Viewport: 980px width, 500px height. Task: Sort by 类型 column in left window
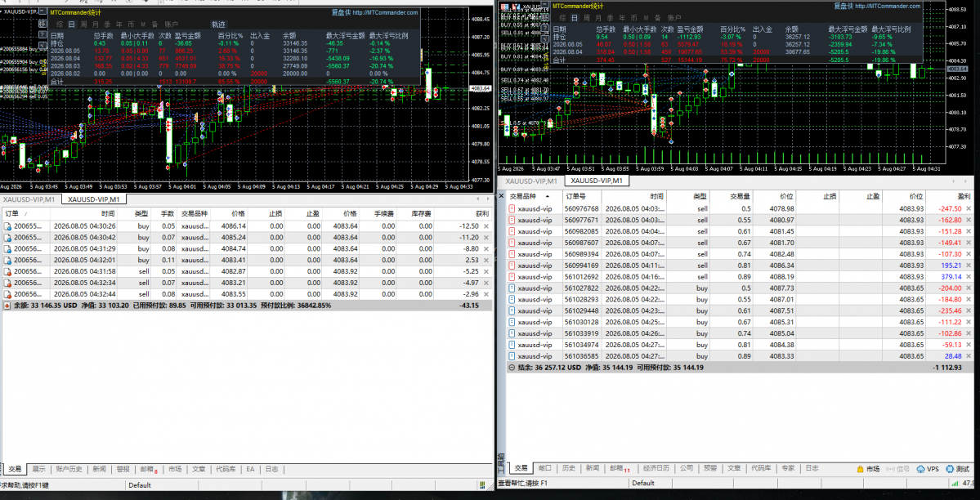(142, 214)
